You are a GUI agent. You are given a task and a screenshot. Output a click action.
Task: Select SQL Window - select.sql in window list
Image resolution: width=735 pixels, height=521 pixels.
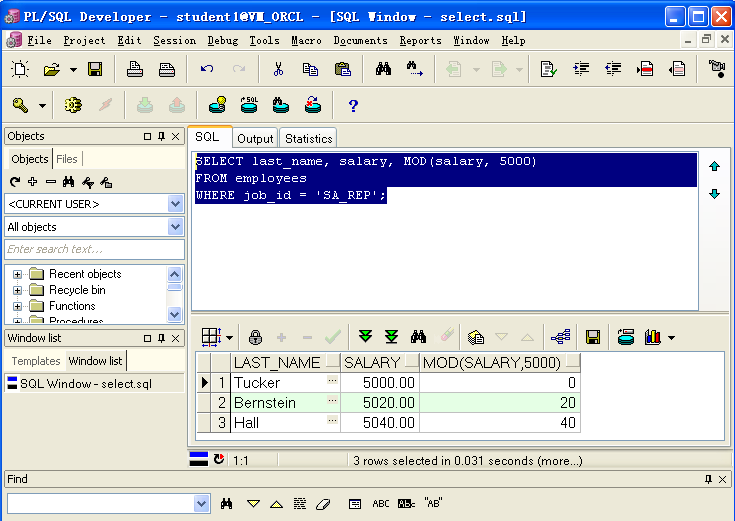pos(94,384)
